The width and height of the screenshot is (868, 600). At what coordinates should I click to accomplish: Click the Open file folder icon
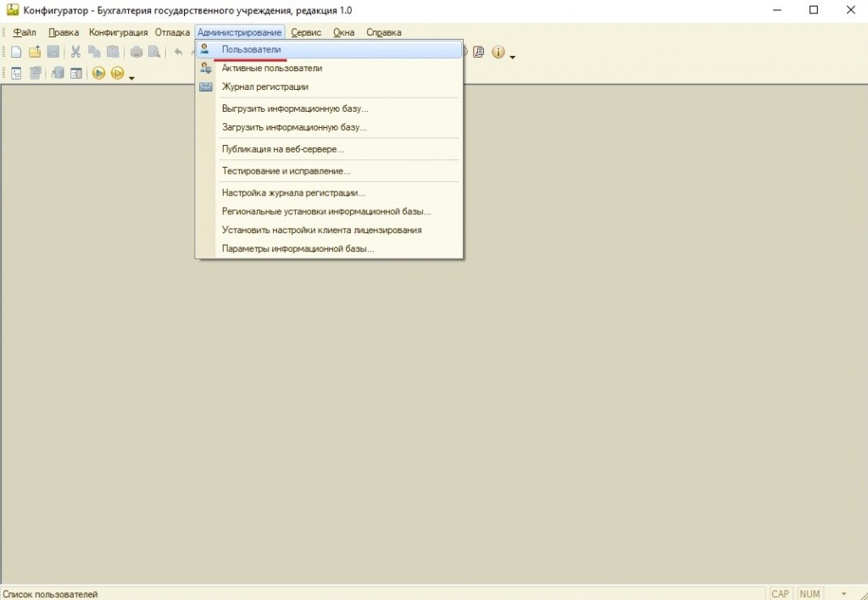[35, 52]
